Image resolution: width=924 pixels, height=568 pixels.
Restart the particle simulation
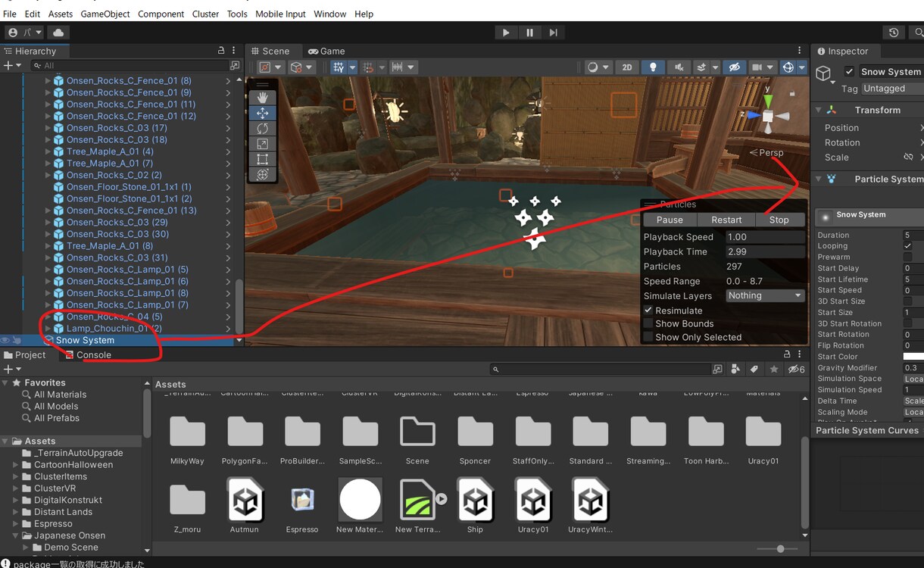click(x=726, y=220)
